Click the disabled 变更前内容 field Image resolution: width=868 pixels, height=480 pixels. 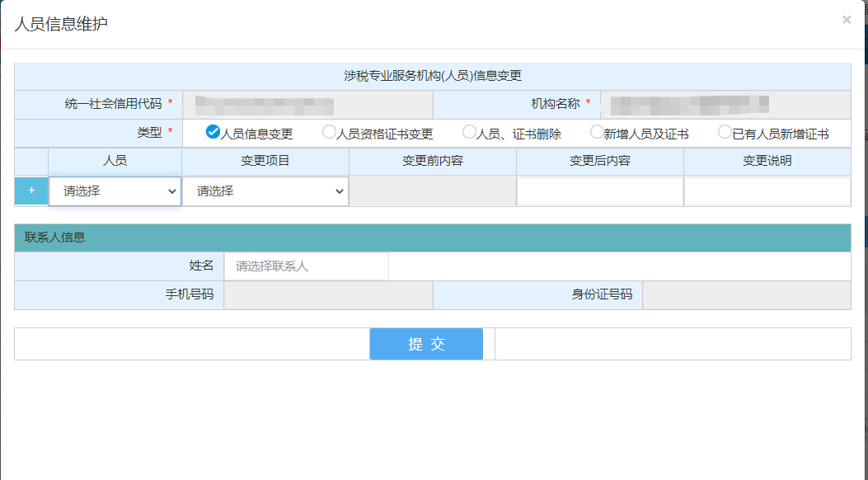(x=432, y=191)
